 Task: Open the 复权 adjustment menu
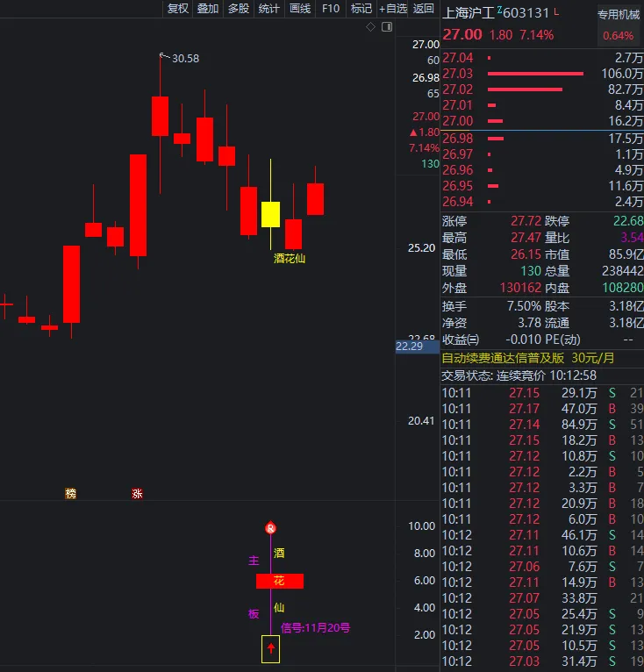[178, 9]
